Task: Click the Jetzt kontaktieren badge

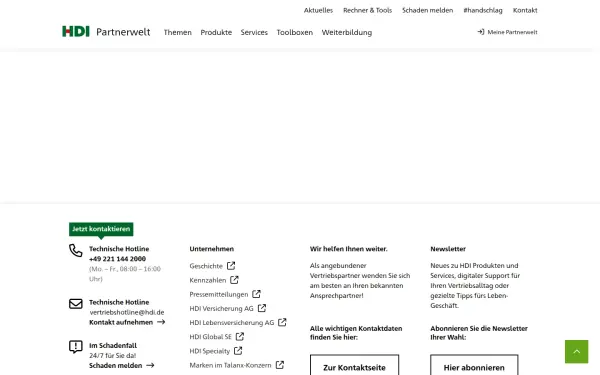Action: (101, 229)
